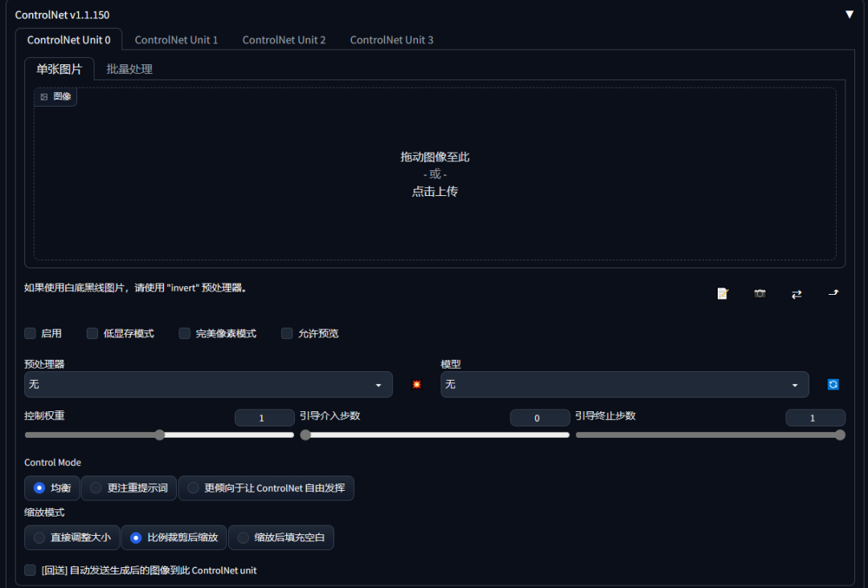Click the swap arrows mirror icon
Image resolution: width=868 pixels, height=588 pixels.
click(x=796, y=294)
